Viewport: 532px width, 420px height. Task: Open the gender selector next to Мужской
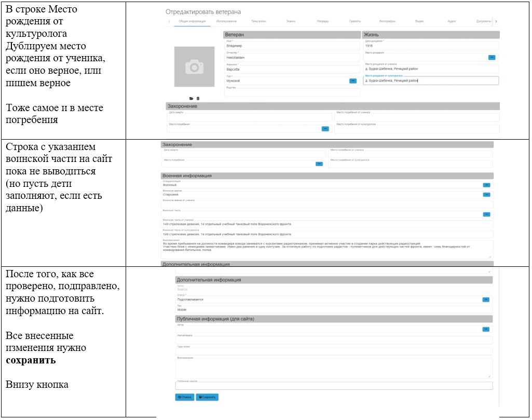353,81
